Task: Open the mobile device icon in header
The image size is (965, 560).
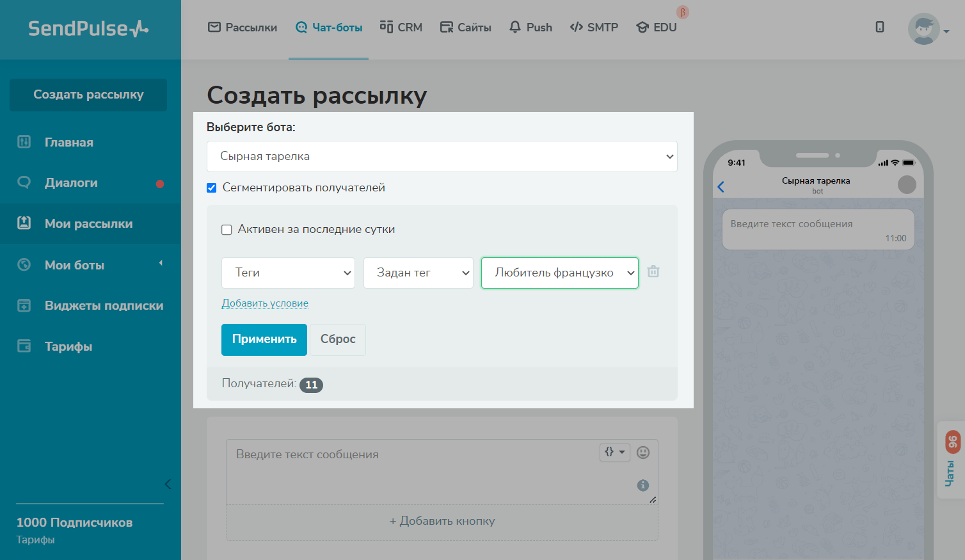Action: [880, 27]
